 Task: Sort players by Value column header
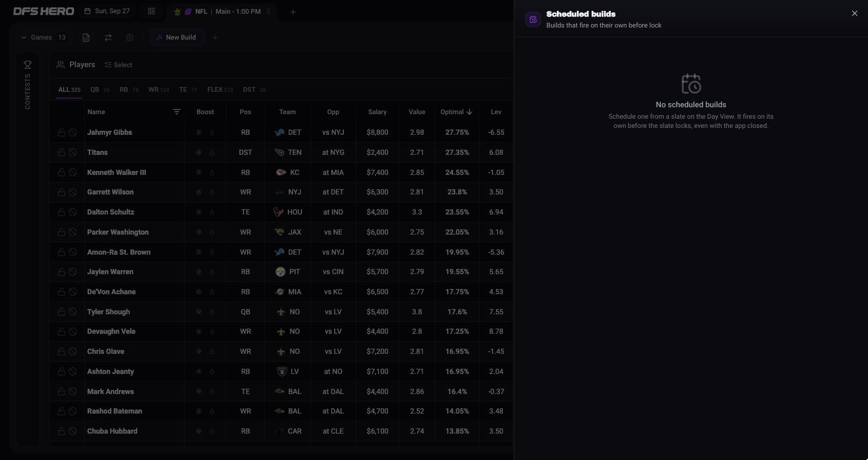click(417, 112)
